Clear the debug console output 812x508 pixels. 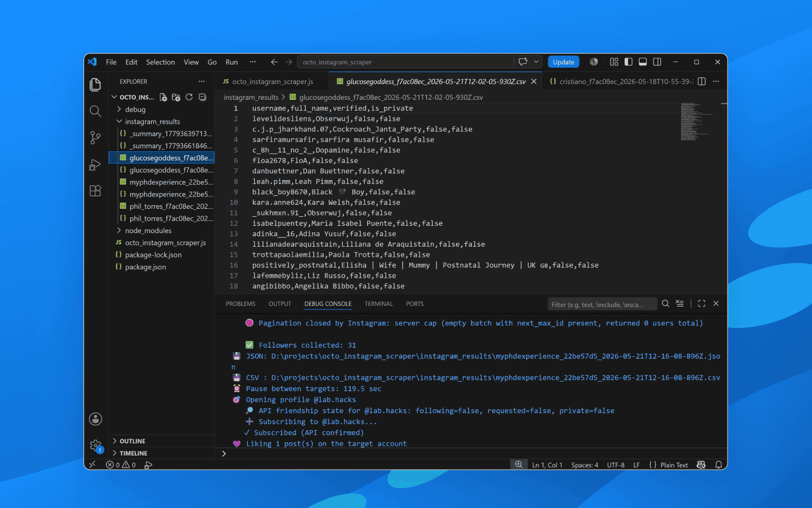coord(680,304)
